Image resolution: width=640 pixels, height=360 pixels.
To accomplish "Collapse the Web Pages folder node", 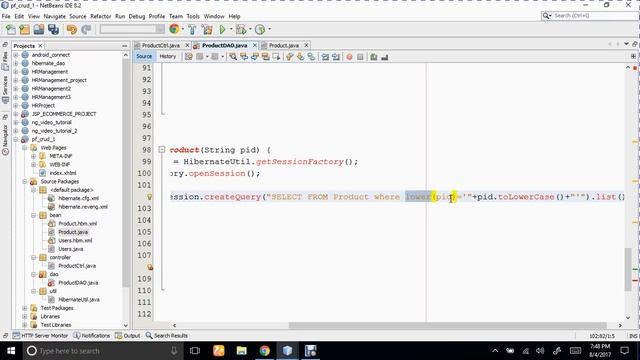I will tap(25, 148).
